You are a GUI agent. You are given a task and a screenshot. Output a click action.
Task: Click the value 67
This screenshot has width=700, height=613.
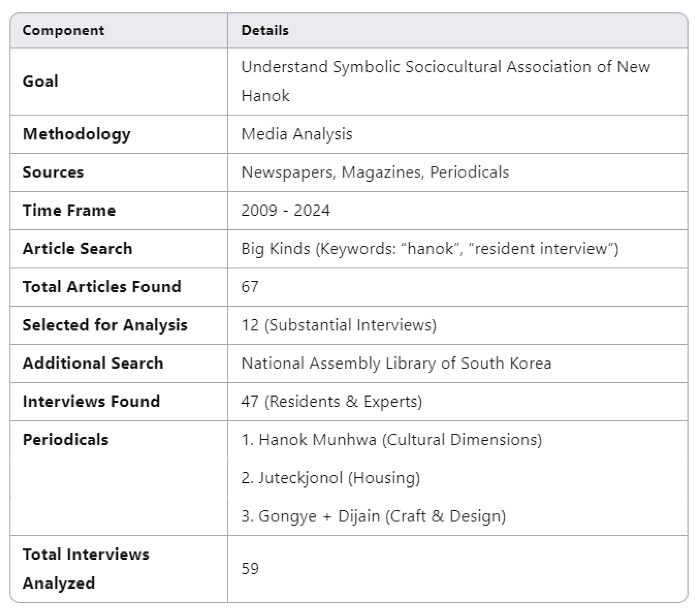250,287
